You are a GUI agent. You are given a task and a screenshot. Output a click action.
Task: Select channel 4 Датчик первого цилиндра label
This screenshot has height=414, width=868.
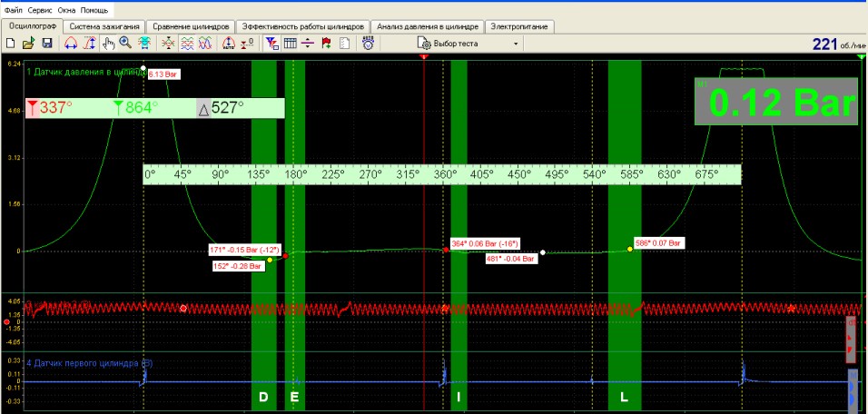[90, 363]
